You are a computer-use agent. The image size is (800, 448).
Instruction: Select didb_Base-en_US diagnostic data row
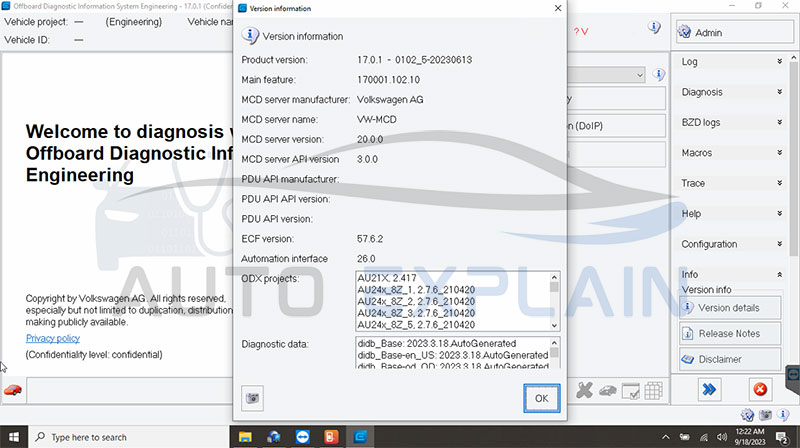(x=453, y=355)
